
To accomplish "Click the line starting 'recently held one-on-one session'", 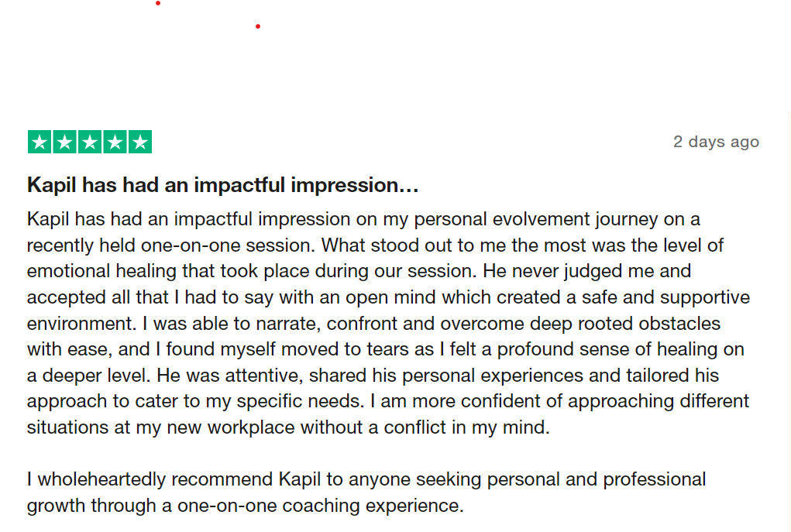I will pyautogui.click(x=375, y=245).
